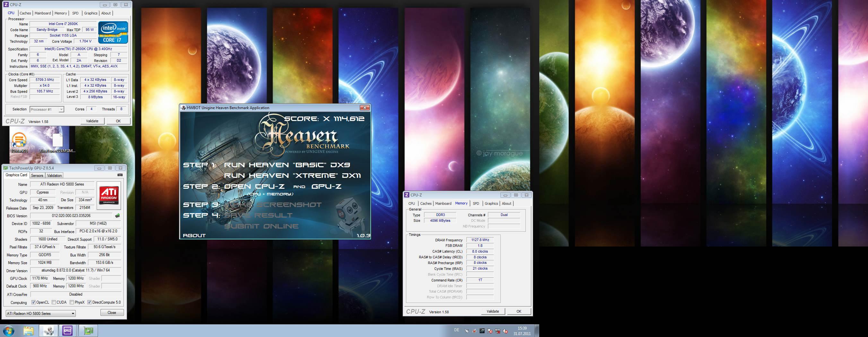Click the Intel Core i7 logo in CPU-Z

coord(113,32)
